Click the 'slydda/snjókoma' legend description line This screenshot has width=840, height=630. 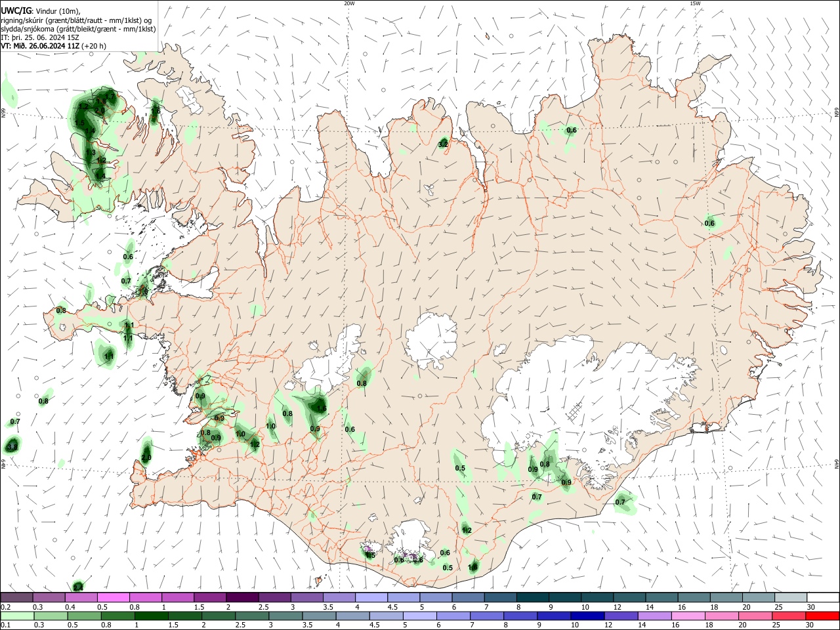pyautogui.click(x=78, y=29)
